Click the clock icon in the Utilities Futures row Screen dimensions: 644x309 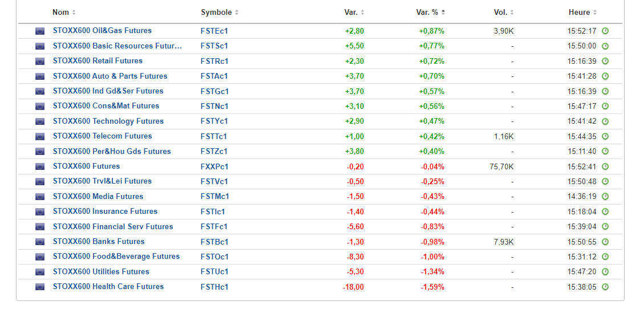(605, 272)
